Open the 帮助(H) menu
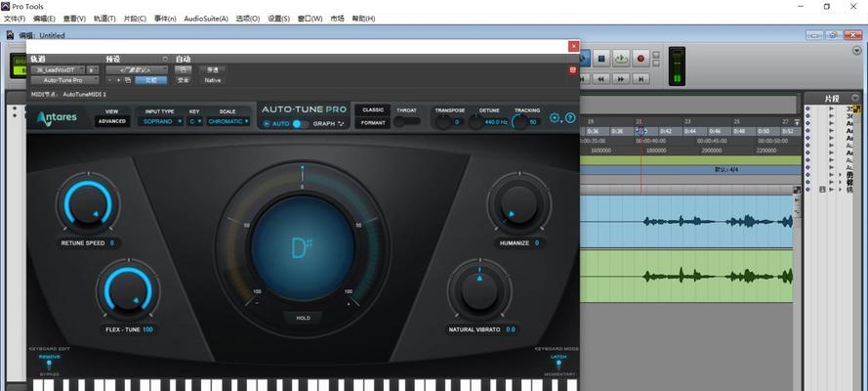The width and height of the screenshot is (868, 391). (x=363, y=19)
